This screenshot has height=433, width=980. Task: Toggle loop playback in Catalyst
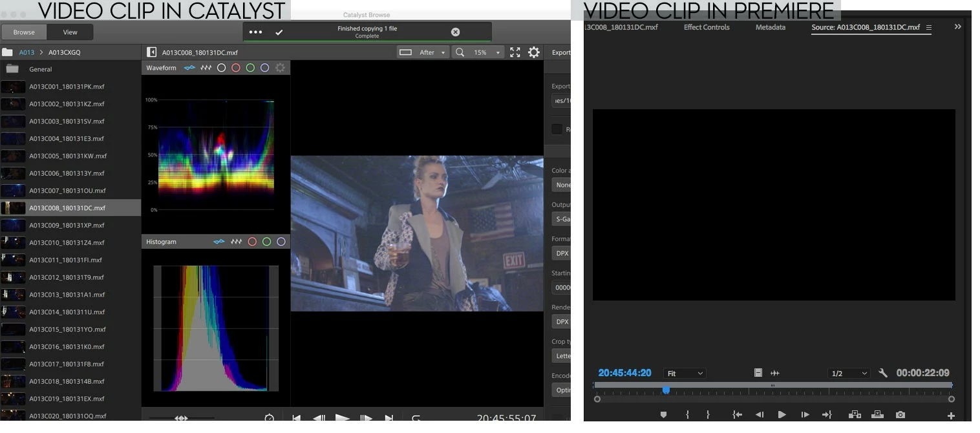tap(416, 418)
